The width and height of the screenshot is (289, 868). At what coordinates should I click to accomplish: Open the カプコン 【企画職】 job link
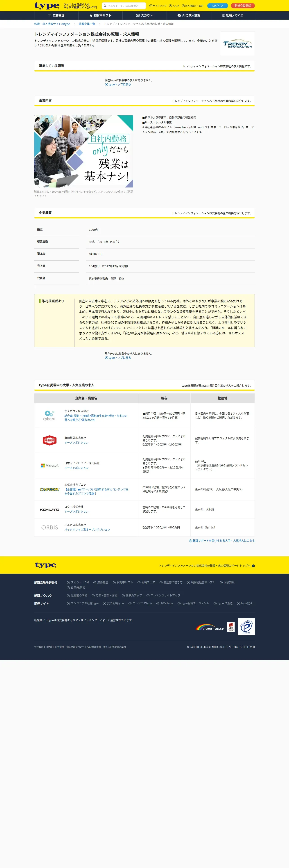[x=96, y=491]
